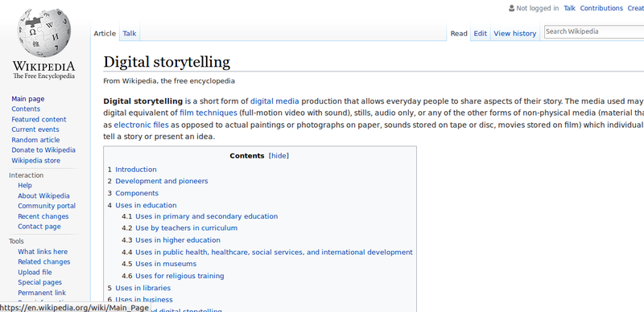The image size is (644, 312).
Task: Follow the film techniques link
Action: (x=208, y=113)
